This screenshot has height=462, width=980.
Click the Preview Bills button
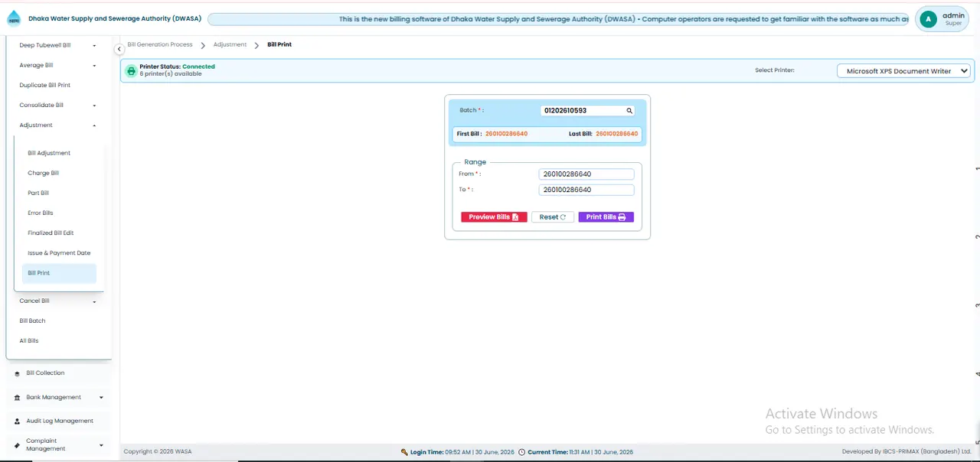[494, 217]
